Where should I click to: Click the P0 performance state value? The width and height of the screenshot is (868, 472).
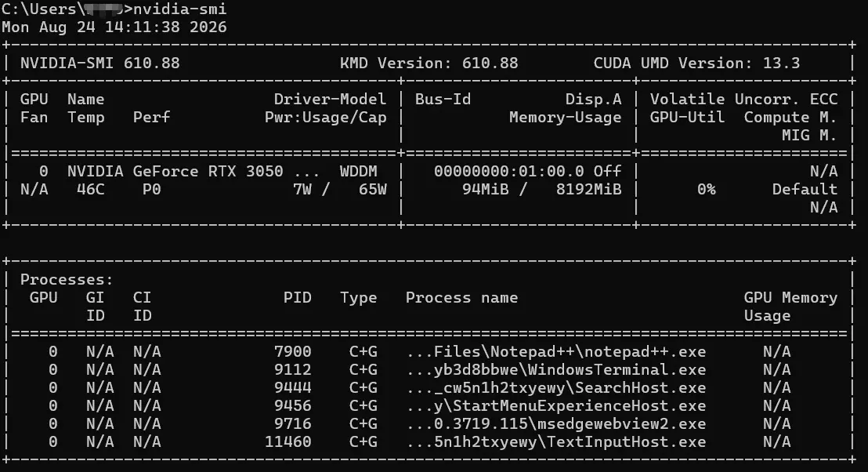pos(152,190)
